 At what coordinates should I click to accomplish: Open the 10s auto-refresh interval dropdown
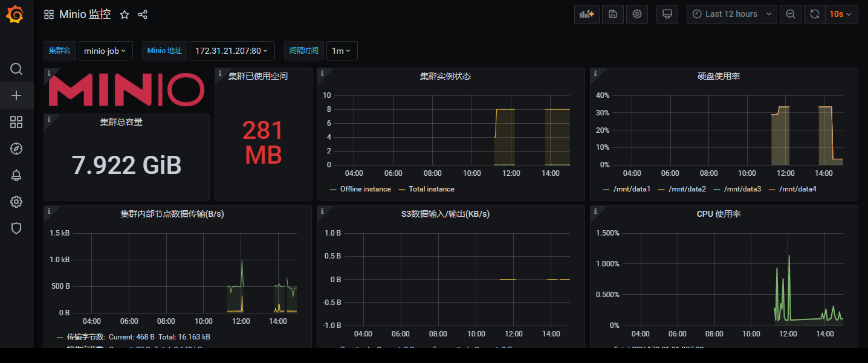(840, 14)
